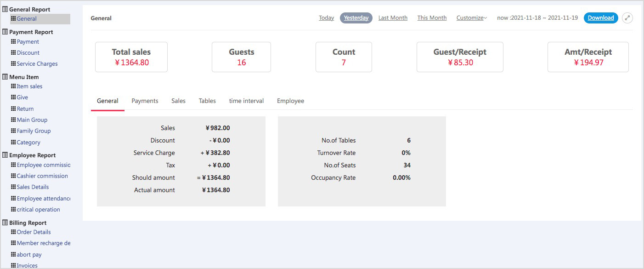This screenshot has height=269, width=644.
Task: Click grid icon beside Payment
Action: coord(13,42)
